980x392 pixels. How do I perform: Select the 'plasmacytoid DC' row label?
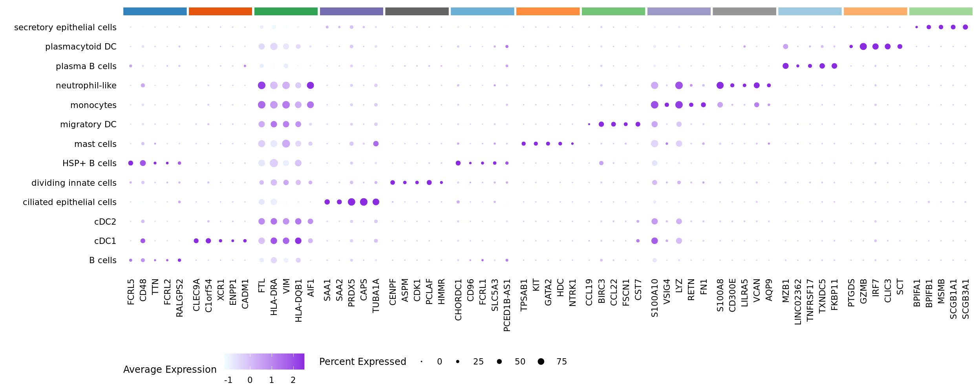point(81,47)
